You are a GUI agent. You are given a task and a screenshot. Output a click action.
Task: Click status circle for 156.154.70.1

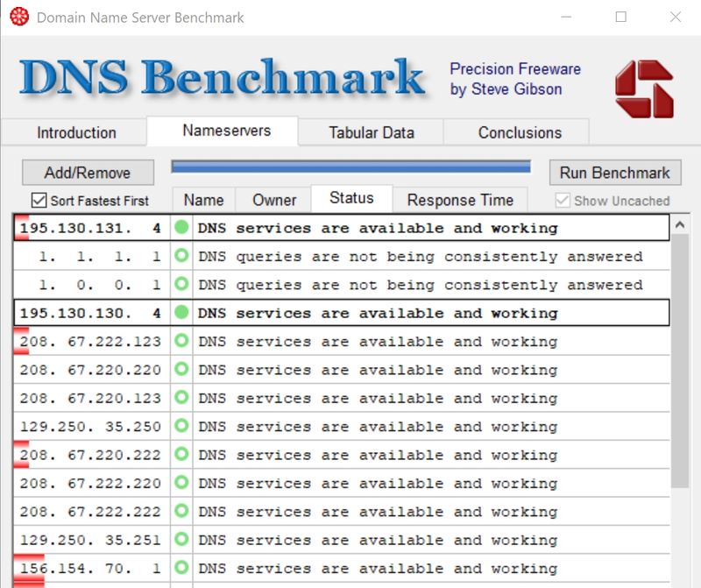coord(181,568)
